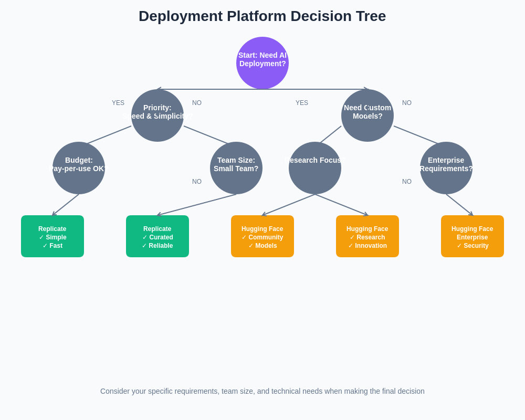Click the Research Focus? circle node
The image size is (525, 420).
coord(315,168)
